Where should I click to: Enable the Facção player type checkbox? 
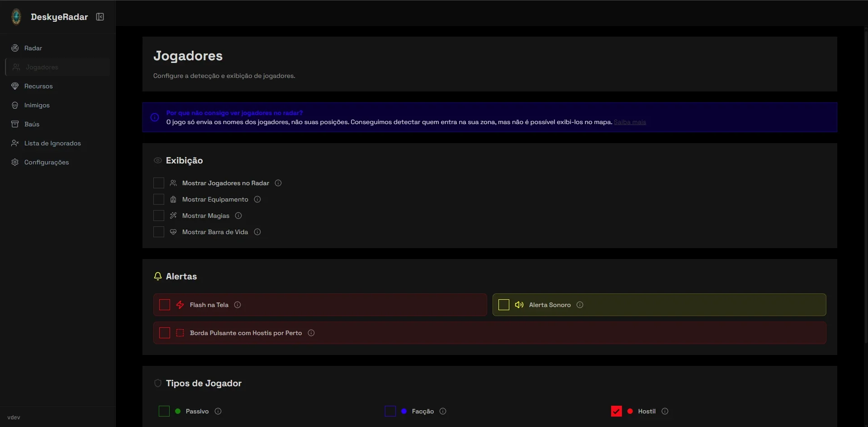click(x=390, y=411)
